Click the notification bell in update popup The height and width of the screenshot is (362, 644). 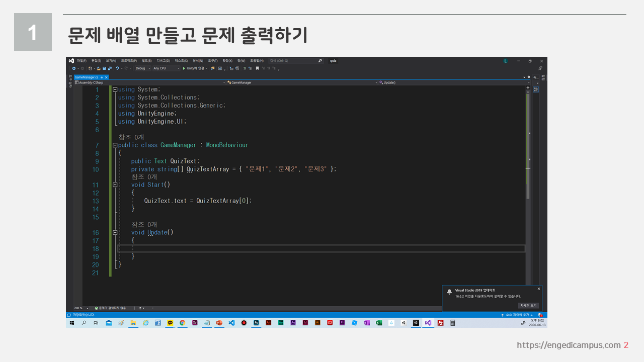(449, 292)
